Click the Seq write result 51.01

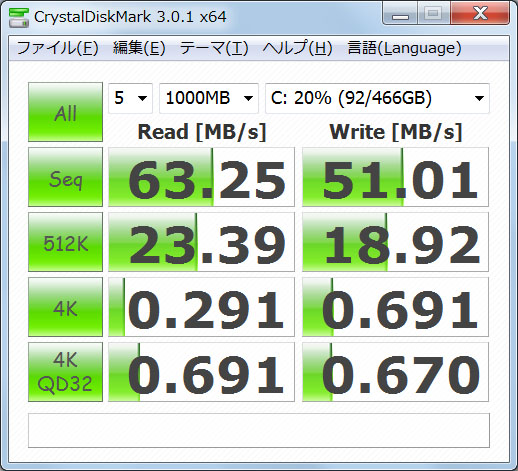point(395,177)
